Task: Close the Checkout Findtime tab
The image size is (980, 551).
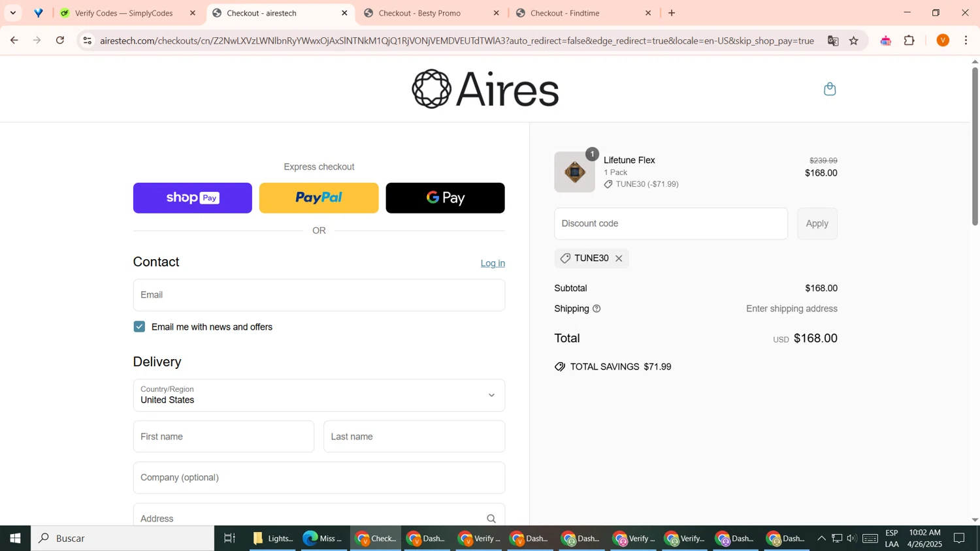Action: point(648,13)
